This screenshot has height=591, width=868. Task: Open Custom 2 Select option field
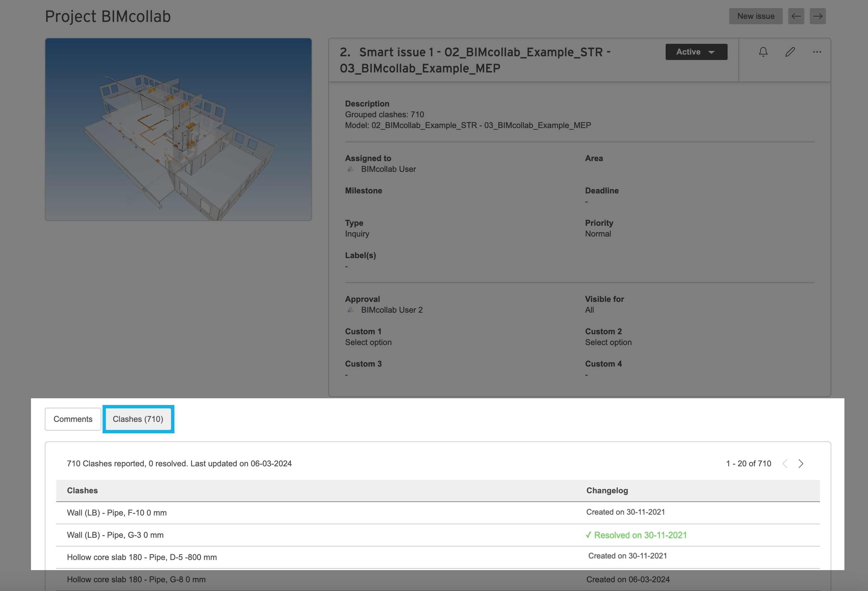coord(608,342)
